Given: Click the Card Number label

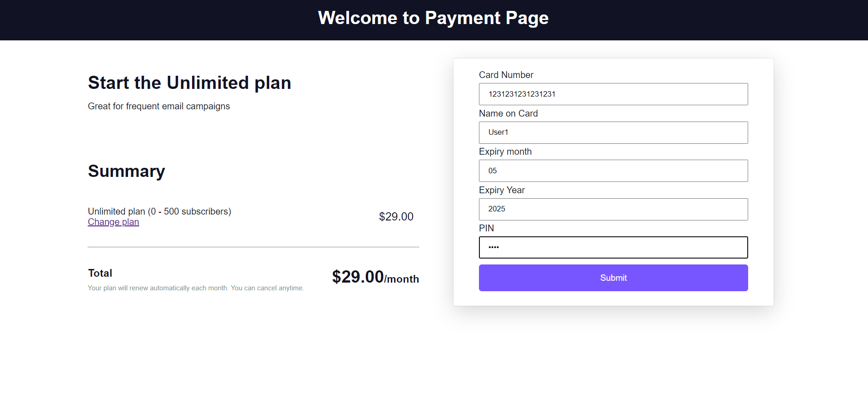Looking at the screenshot, I should 506,75.
